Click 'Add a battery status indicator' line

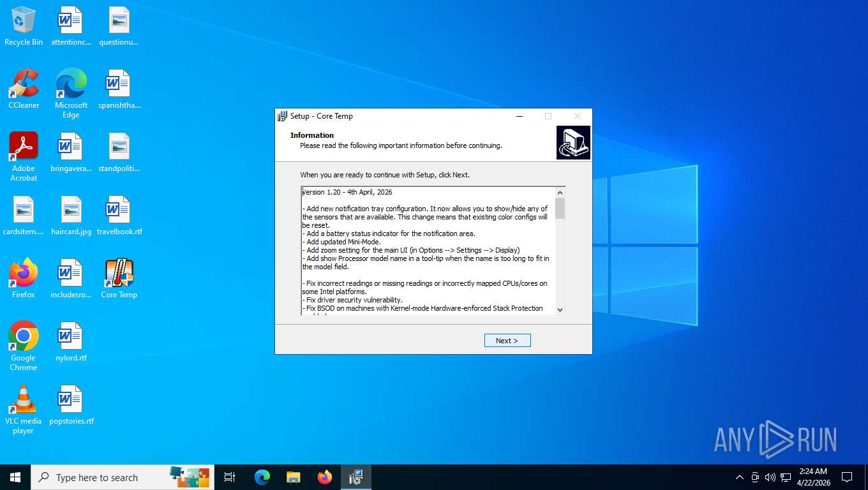(389, 234)
